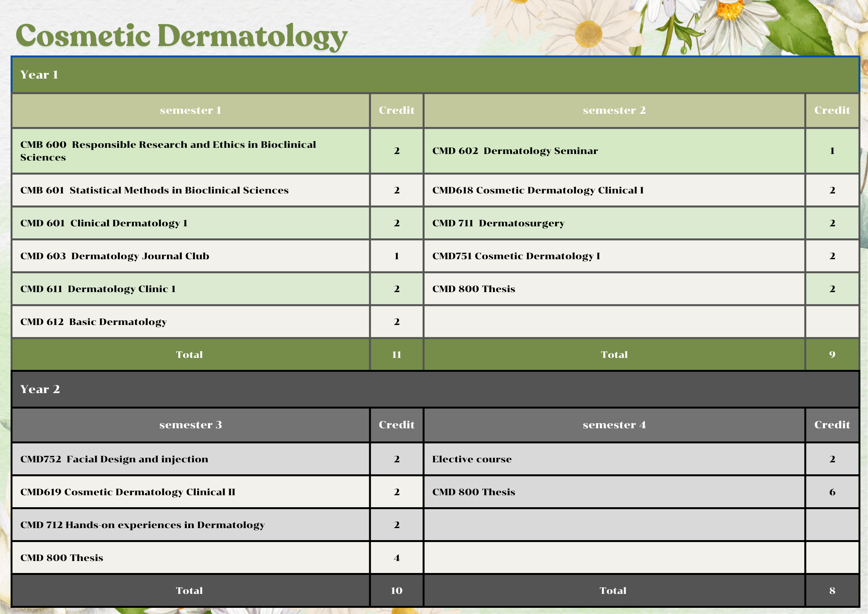The width and height of the screenshot is (868, 614).
Task: Click CMB 600 Responsible Research course cell
Action: coord(168,151)
